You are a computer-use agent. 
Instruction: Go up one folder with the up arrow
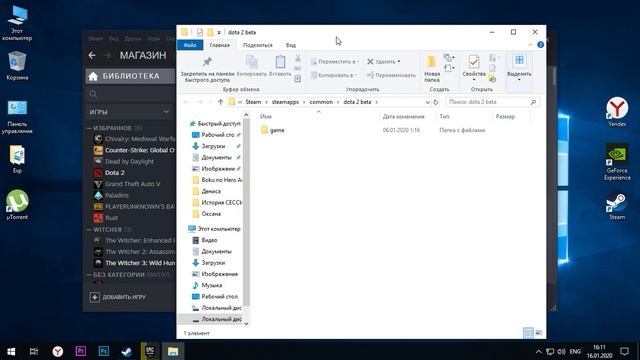coord(220,102)
